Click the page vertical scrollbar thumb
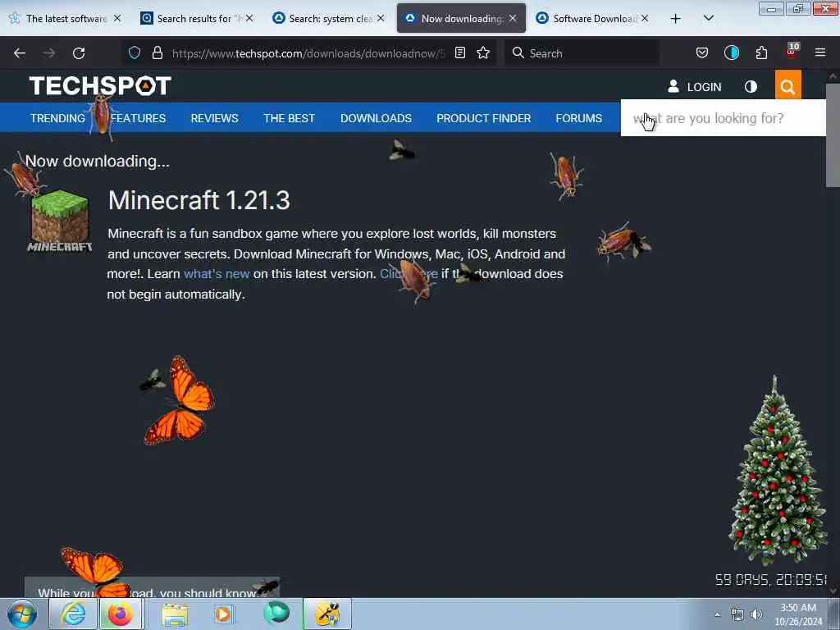This screenshot has width=840, height=630. click(833, 135)
